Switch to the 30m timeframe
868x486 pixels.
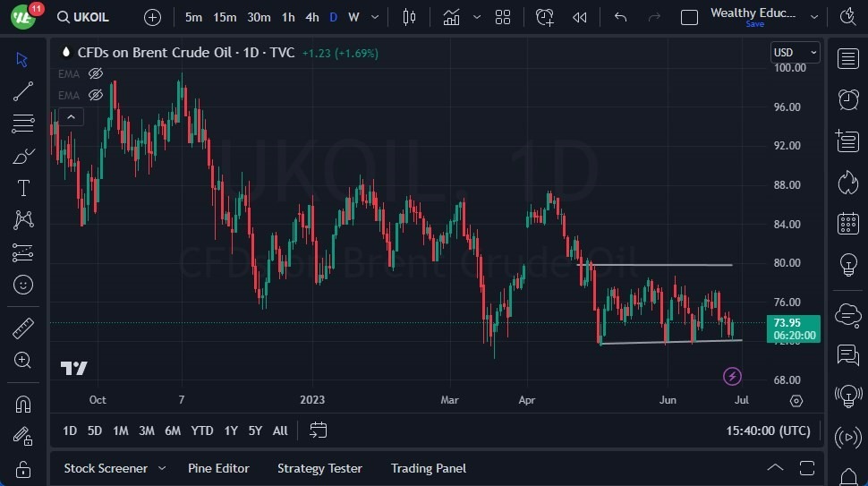pos(259,17)
